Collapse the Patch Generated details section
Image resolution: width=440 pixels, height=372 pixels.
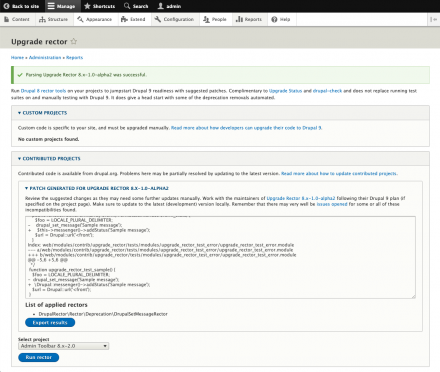coord(97,188)
